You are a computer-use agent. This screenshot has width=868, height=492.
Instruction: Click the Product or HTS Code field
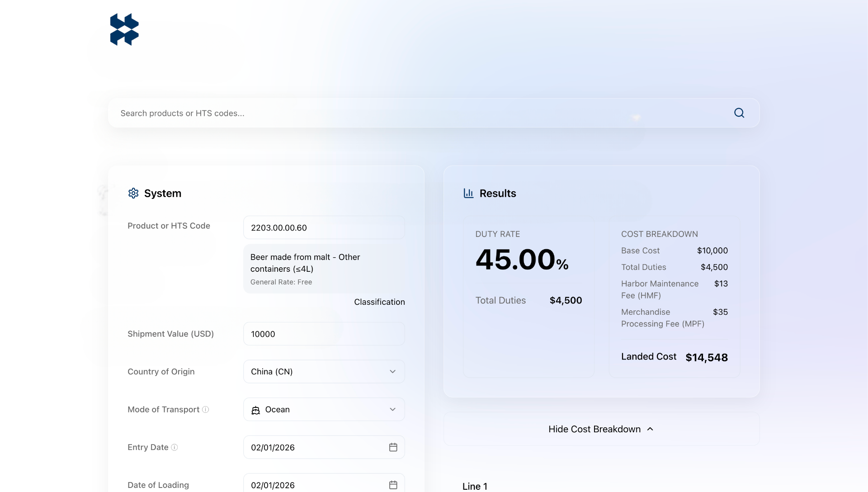[x=324, y=227]
